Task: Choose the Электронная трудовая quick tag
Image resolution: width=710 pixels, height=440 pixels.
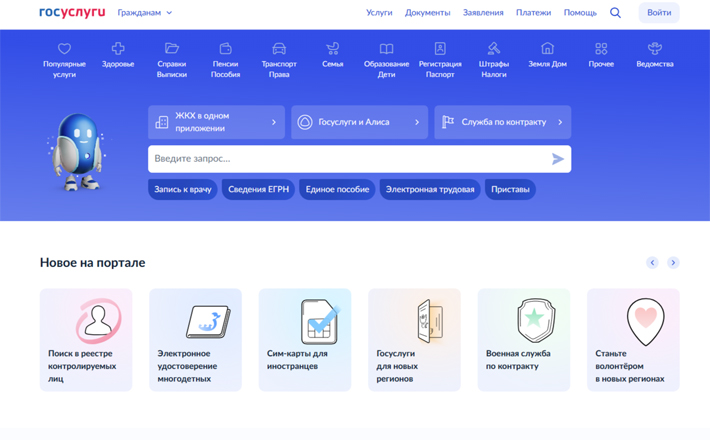Action: point(430,189)
